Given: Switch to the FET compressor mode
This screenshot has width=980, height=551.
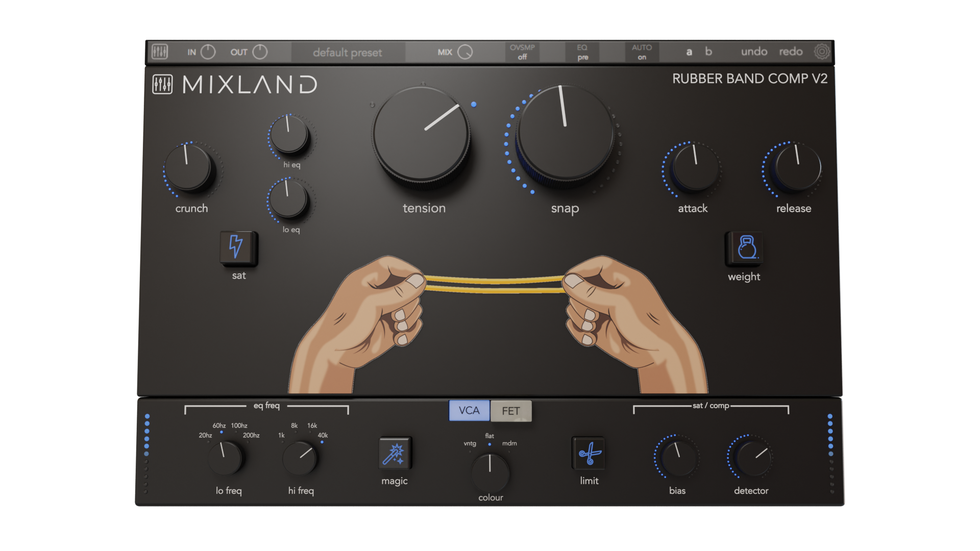Looking at the screenshot, I should (x=511, y=411).
